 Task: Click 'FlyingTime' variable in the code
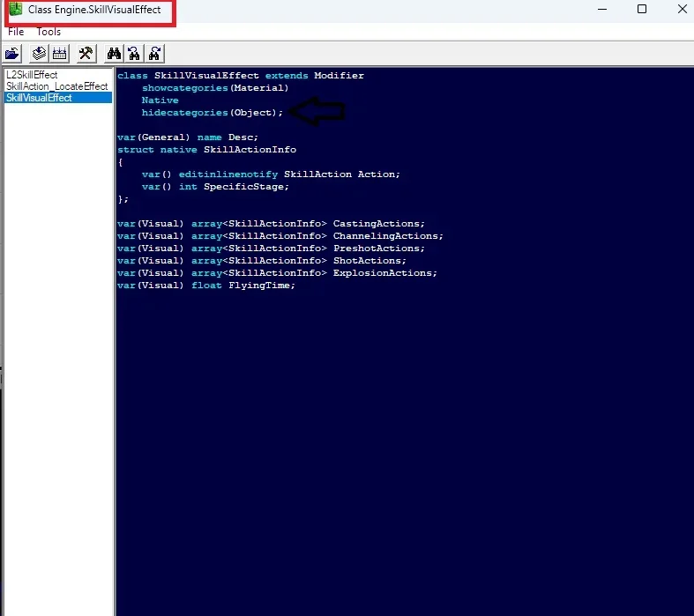coord(259,286)
